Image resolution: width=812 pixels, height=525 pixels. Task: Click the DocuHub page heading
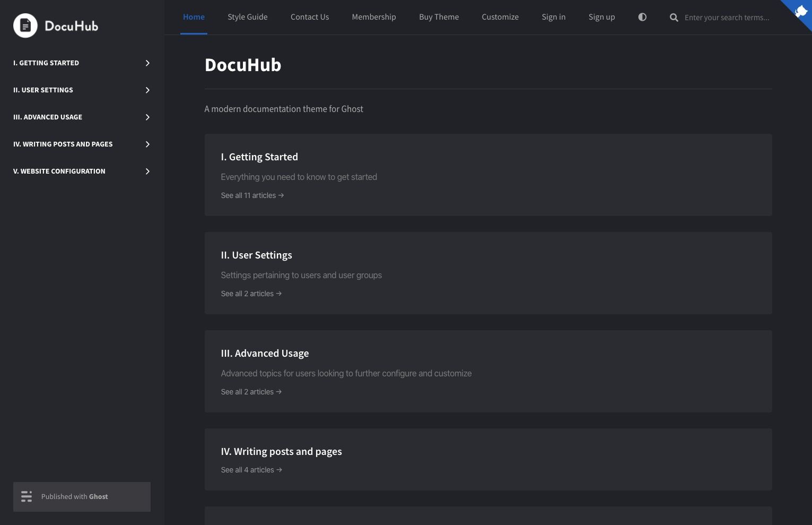[243, 65]
